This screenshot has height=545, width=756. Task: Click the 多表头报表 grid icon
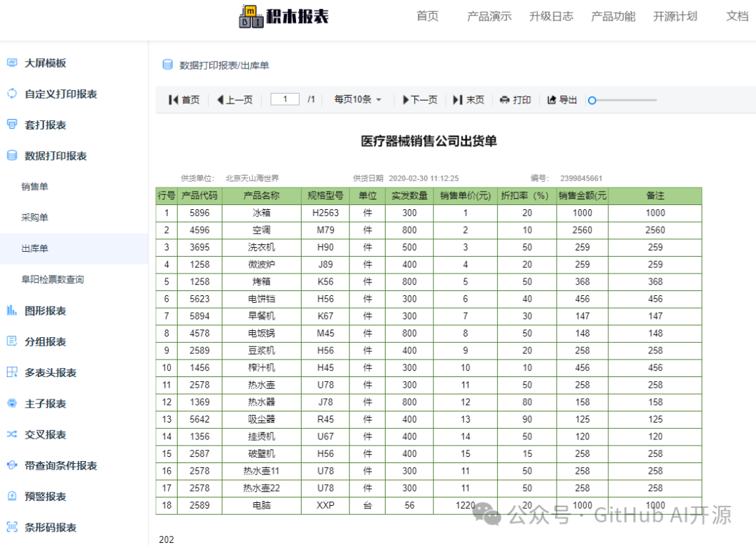[x=12, y=372]
